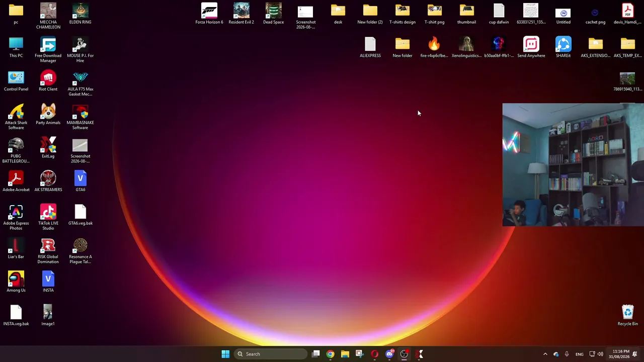This screenshot has height=362, width=644.
Task: Open the clock and date flyout
Action: click(x=619, y=354)
